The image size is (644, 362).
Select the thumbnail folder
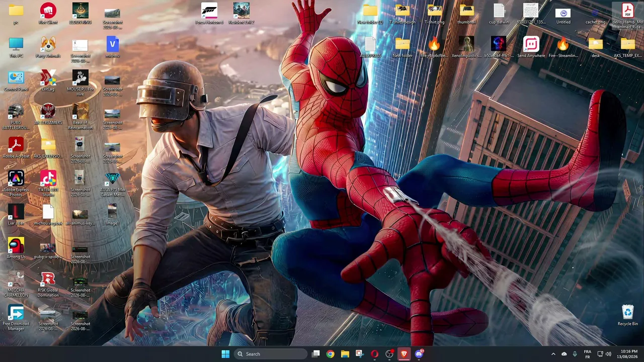coord(466,14)
